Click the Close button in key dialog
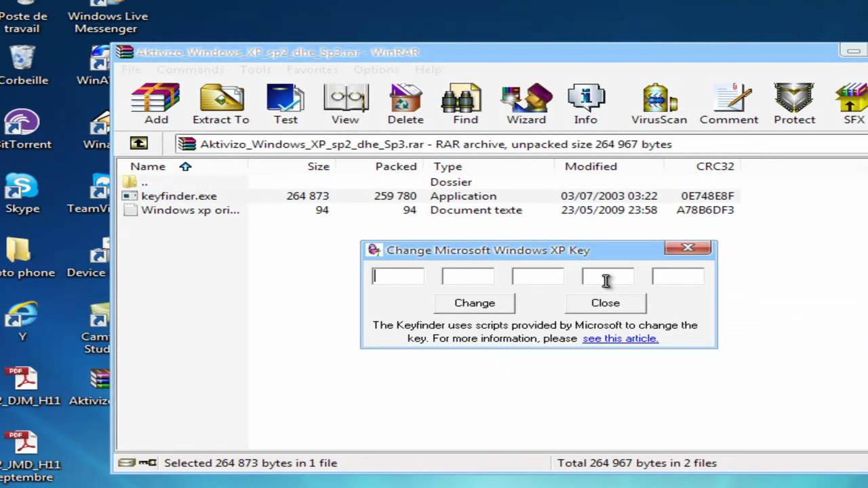868x488 pixels. click(606, 303)
